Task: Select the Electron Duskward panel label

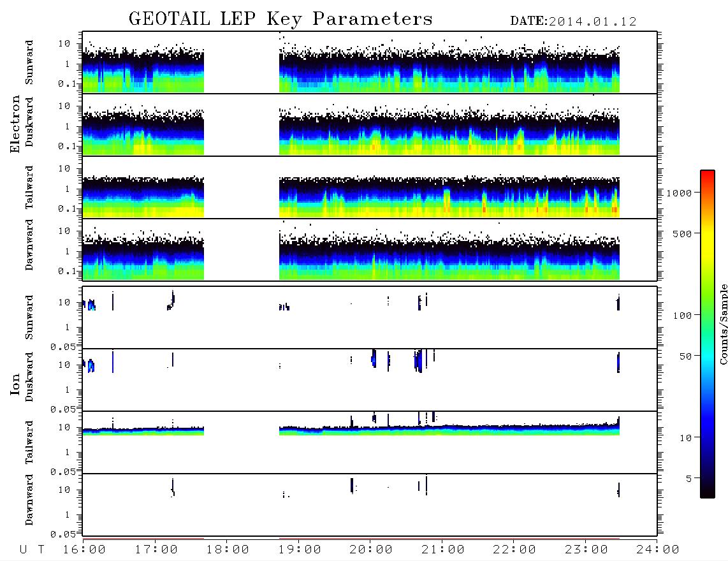Action: 29,122
